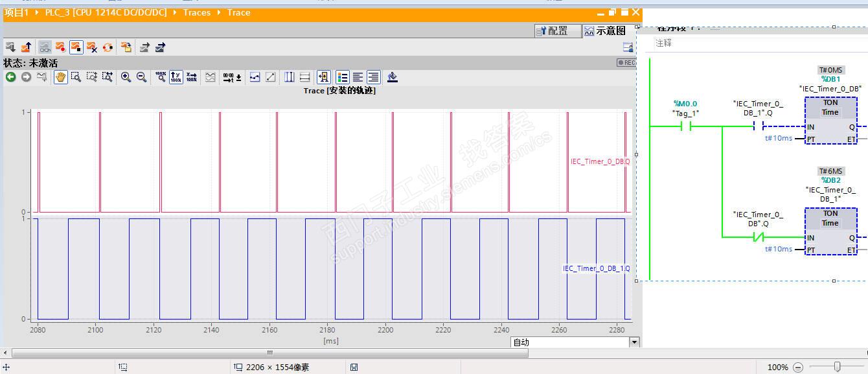Select the IEC_Timer_0_DB_1.Q signal label

(596, 268)
